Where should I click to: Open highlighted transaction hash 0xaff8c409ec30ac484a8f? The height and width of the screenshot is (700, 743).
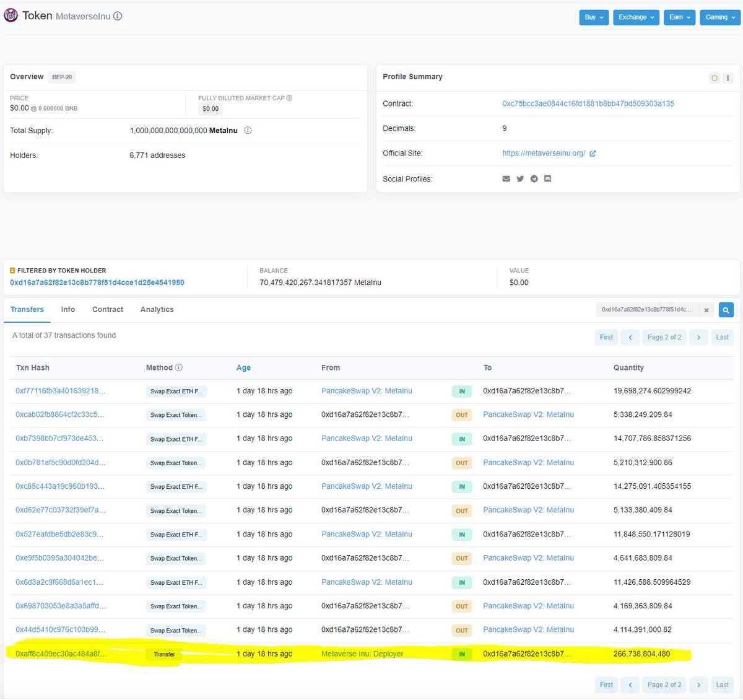(61, 654)
